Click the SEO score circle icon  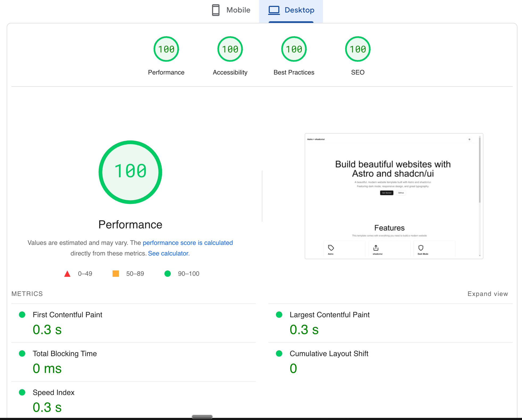357,49
